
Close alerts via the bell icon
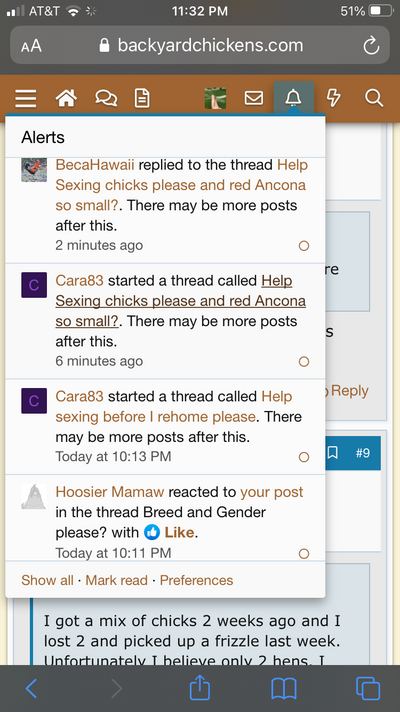(293, 98)
